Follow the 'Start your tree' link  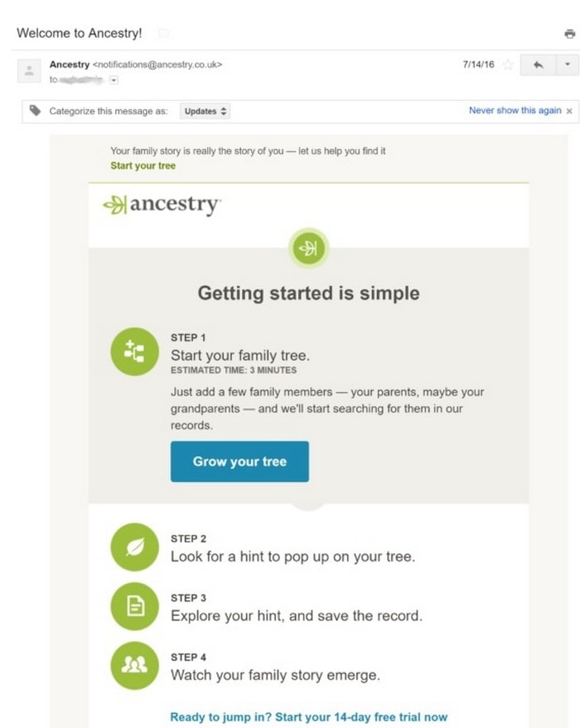[143, 166]
